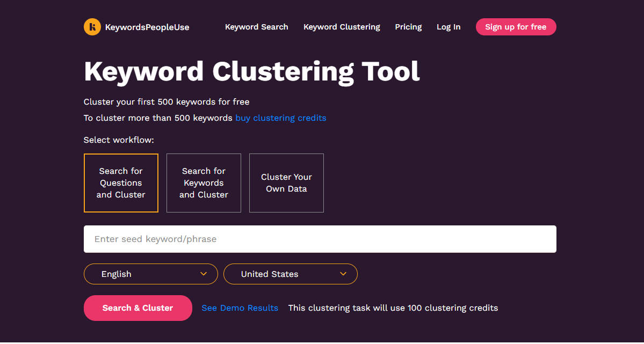Click the seed keyword input field
Viewport: 644px width, 344px height.
[320, 239]
